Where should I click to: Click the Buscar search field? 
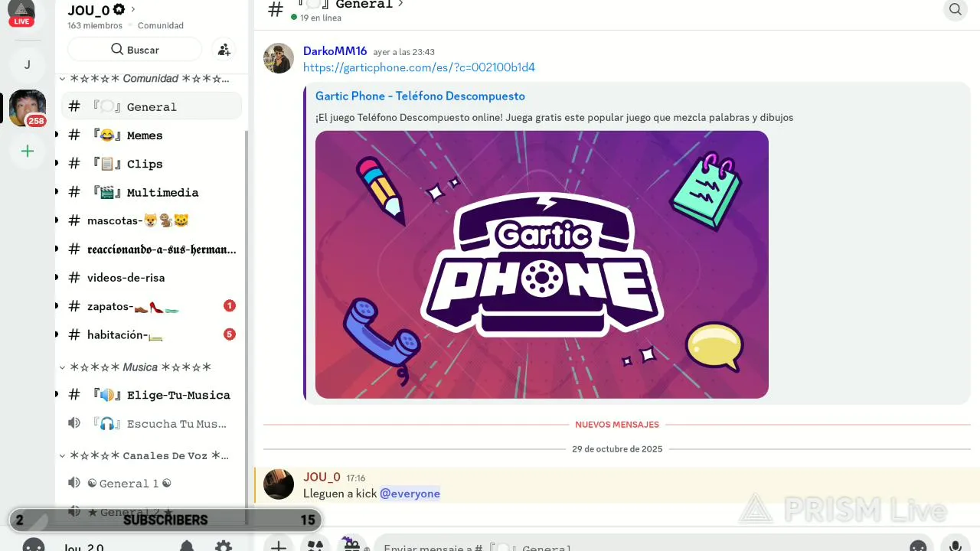pos(135,50)
